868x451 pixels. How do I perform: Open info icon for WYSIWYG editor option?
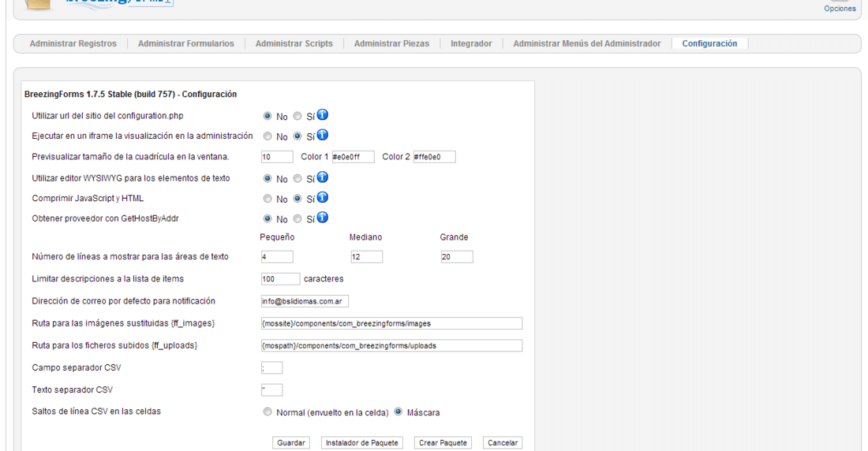point(322,177)
